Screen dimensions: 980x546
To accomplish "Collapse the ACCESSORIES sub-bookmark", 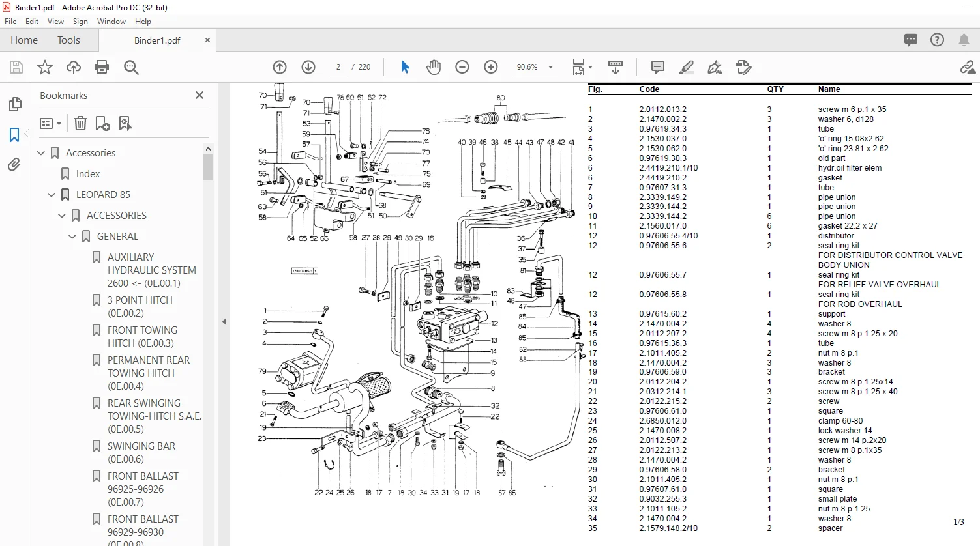I will 62,216.
